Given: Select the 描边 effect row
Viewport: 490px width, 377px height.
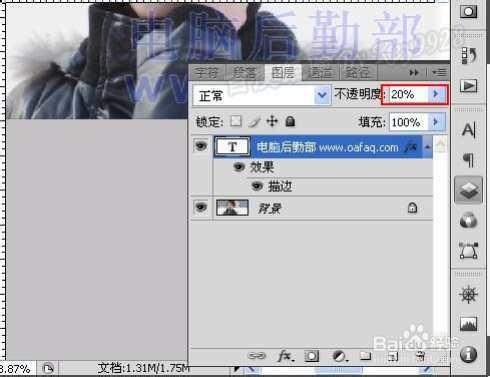Looking at the screenshot, I should click(323, 186).
